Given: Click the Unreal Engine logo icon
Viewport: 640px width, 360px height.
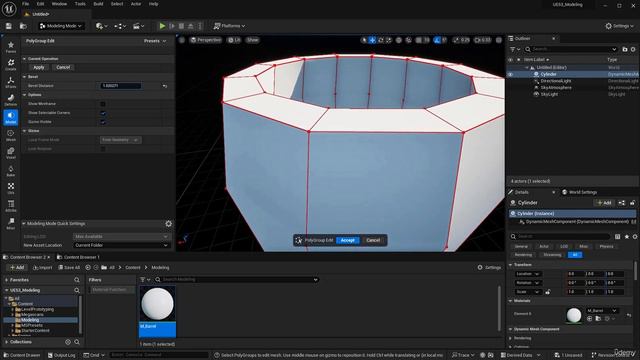Looking at the screenshot, I should click(x=9, y=9).
